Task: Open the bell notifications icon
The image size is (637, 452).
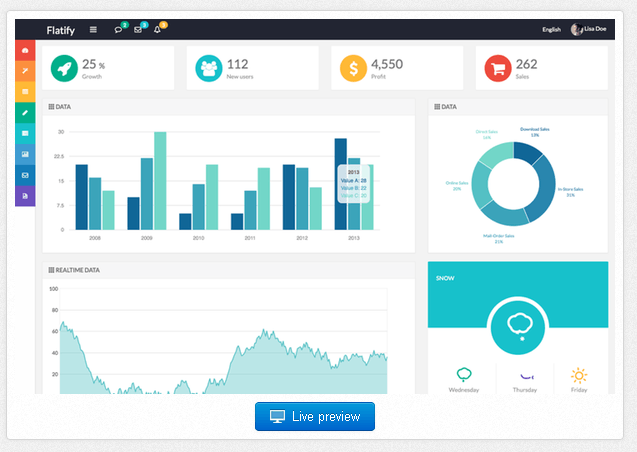Action: (157, 30)
